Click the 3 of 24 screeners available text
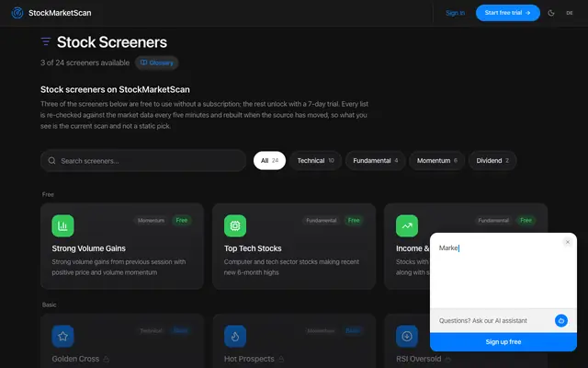Screen dimensions: 588x368 (85, 63)
